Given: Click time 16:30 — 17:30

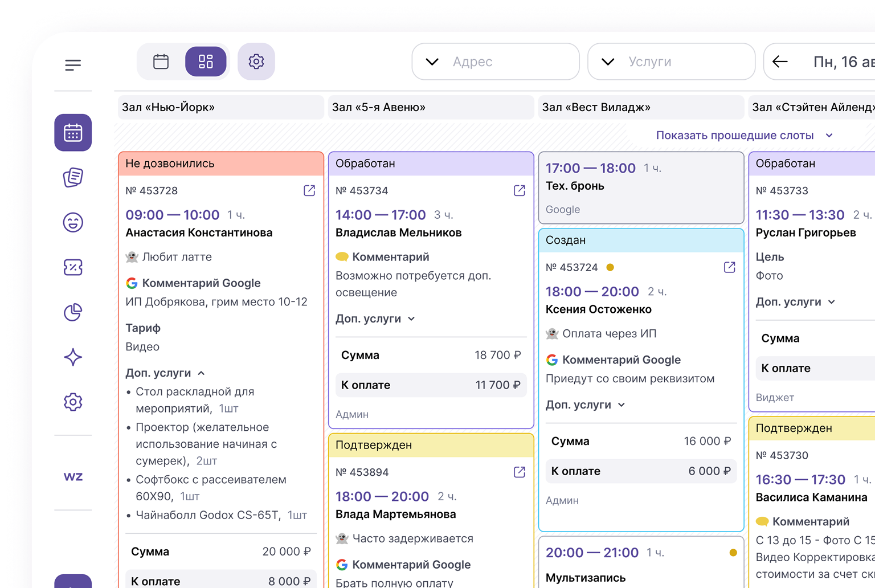Looking at the screenshot, I should (x=800, y=480).
